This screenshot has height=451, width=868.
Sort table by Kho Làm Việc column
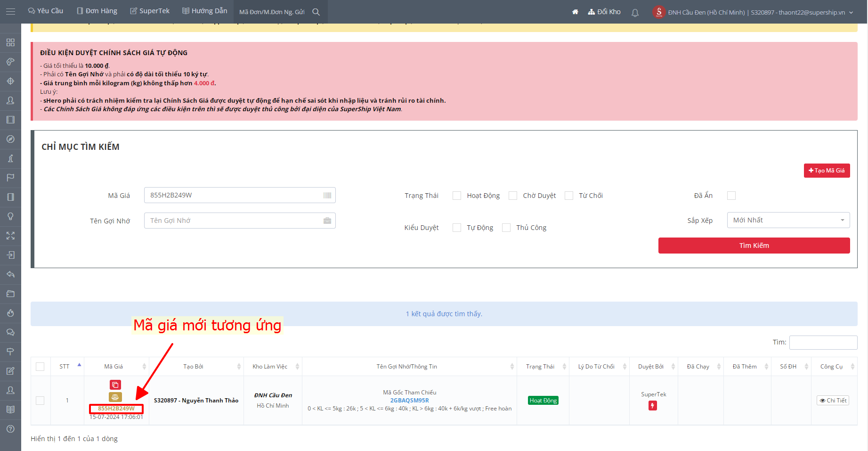click(273, 367)
